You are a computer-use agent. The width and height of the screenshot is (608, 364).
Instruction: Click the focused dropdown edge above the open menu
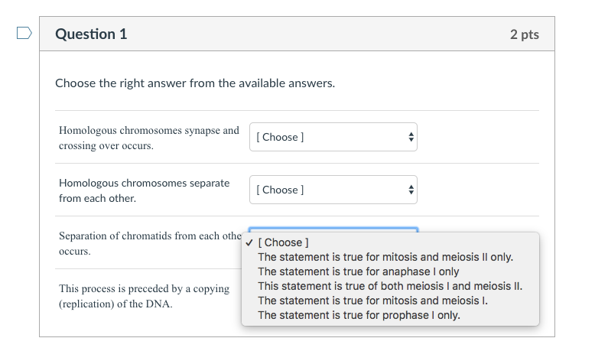point(333,229)
